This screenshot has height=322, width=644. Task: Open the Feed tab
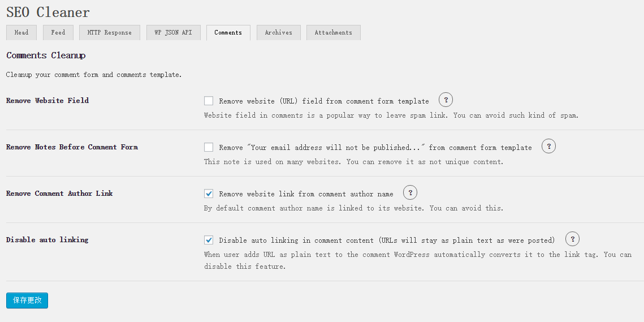(58, 33)
